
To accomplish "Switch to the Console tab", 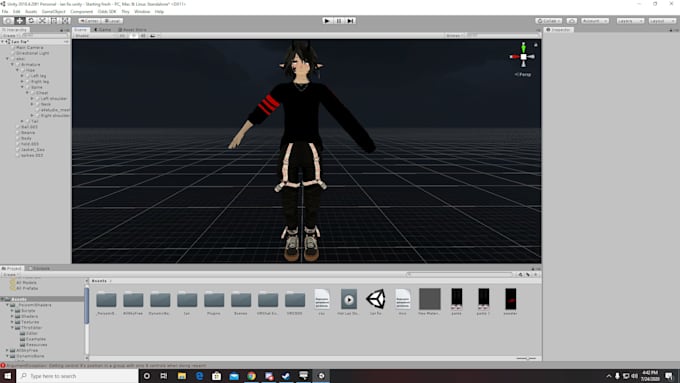I will coord(39,268).
